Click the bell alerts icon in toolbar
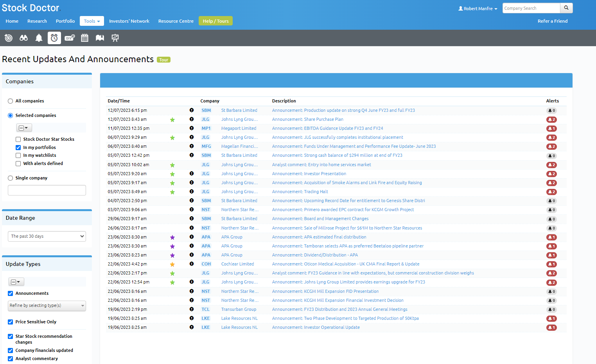The width and height of the screenshot is (596, 364). click(39, 38)
